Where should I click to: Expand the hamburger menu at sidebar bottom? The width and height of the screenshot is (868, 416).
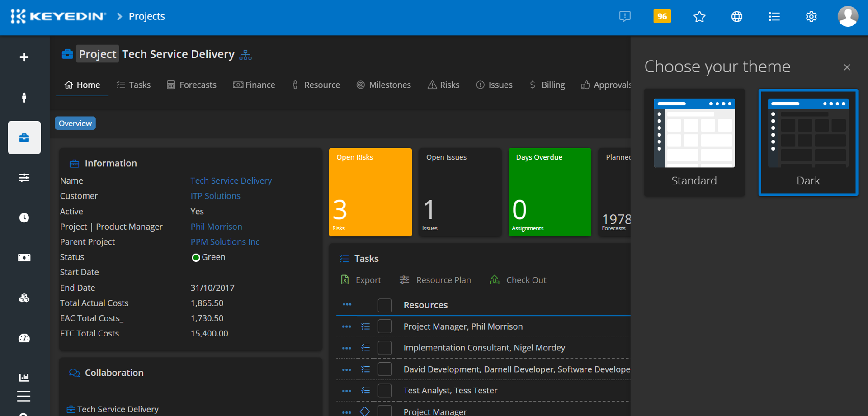pos(24,396)
